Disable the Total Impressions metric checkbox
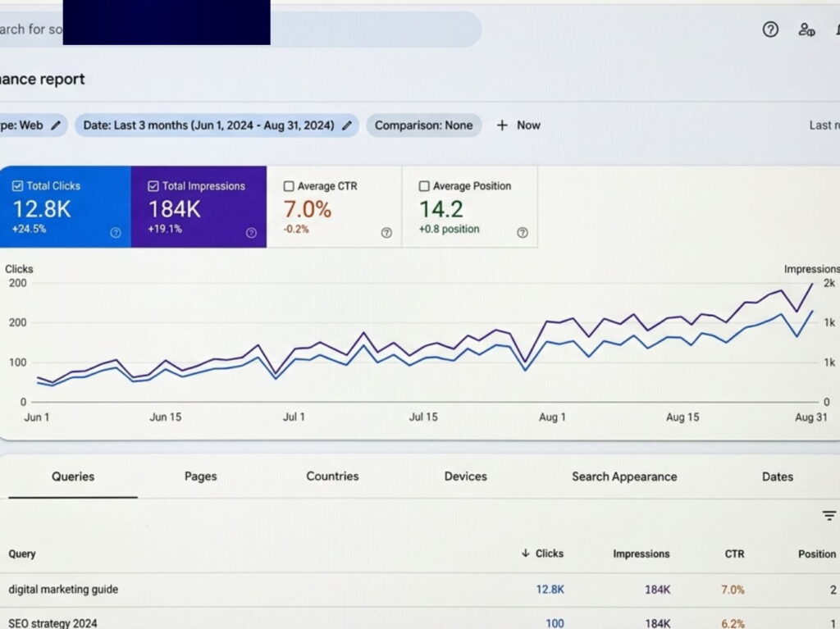Image resolution: width=840 pixels, height=629 pixels. coord(153,186)
